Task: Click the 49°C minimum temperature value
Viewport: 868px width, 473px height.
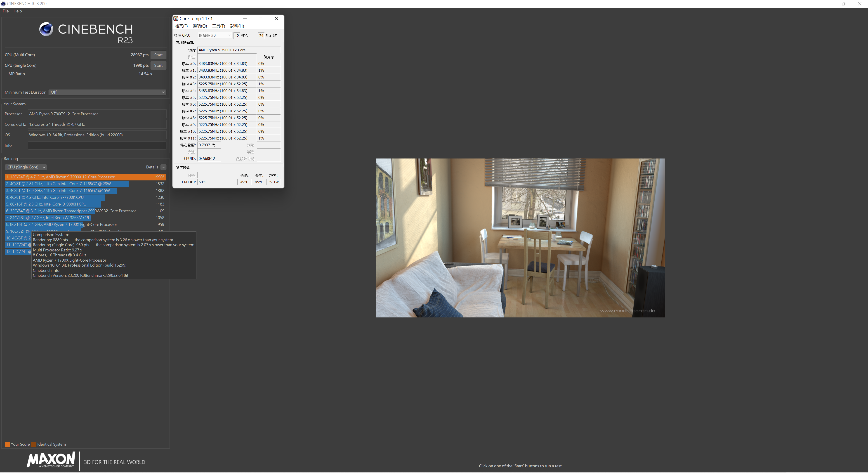Action: (244, 182)
